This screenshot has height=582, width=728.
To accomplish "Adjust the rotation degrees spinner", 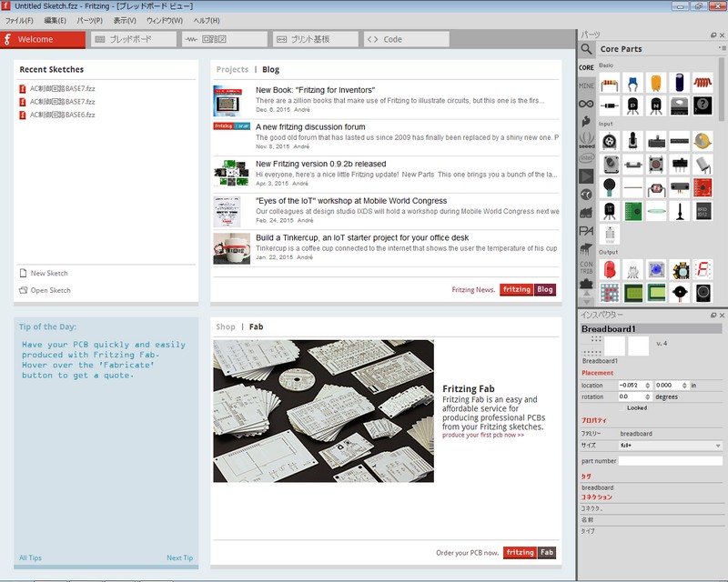I will (648, 396).
